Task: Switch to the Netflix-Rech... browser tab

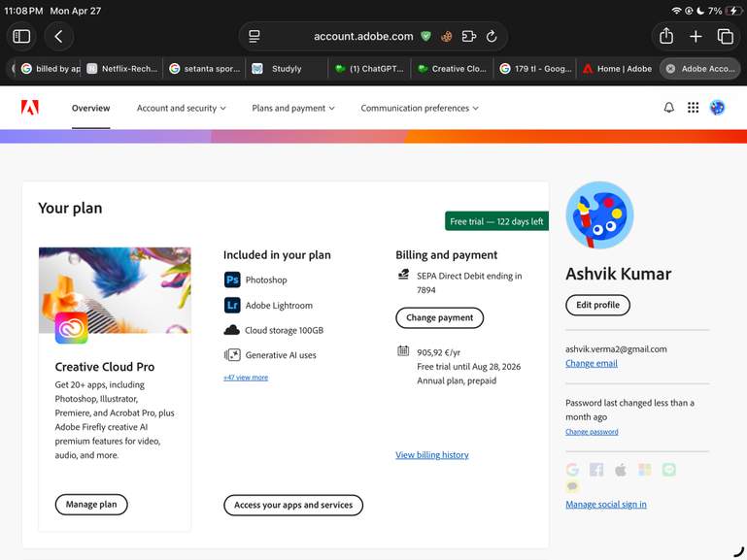Action: (x=123, y=69)
